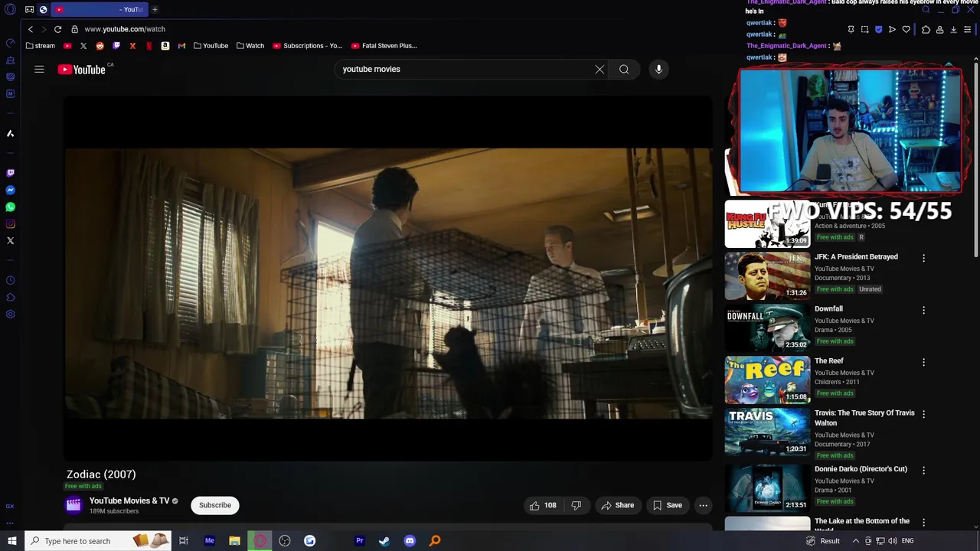This screenshot has width=980, height=551.
Task: Clear the search box with the X
Action: click(599, 69)
